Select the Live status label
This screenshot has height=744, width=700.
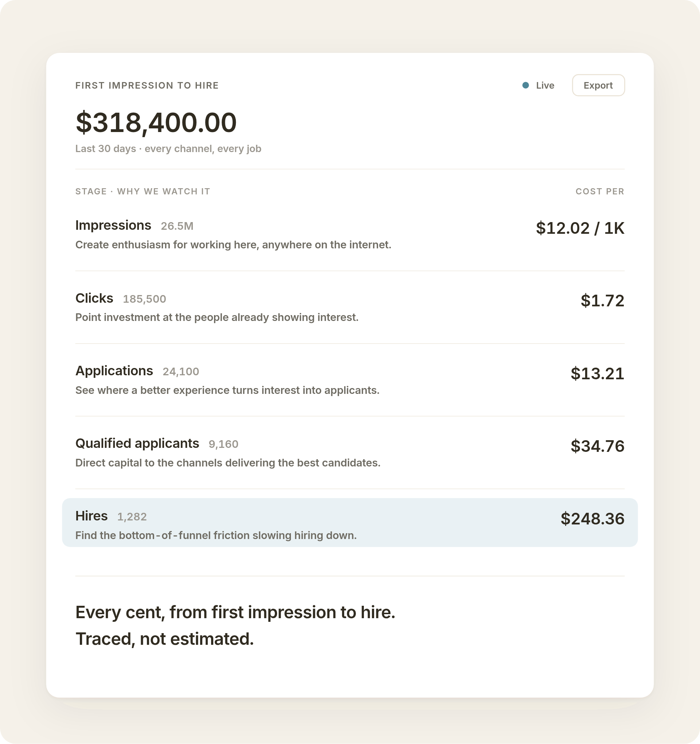pos(545,85)
